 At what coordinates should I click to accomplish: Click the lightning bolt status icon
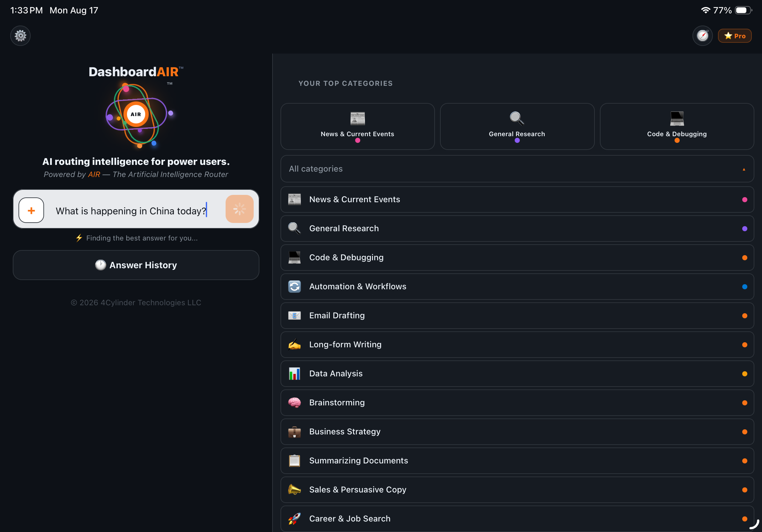tap(79, 238)
